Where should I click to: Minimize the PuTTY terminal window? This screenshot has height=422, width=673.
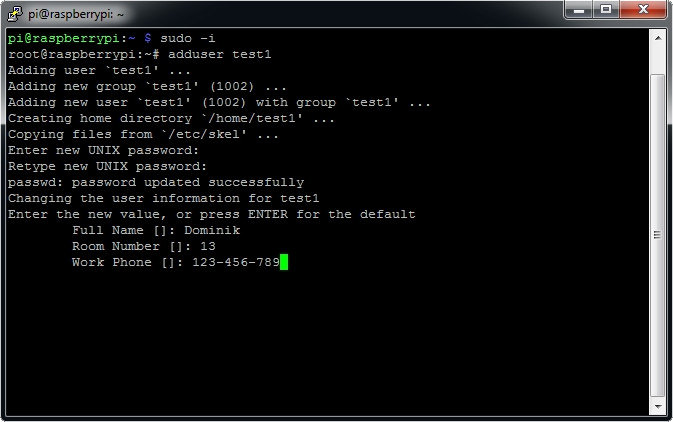point(578,10)
